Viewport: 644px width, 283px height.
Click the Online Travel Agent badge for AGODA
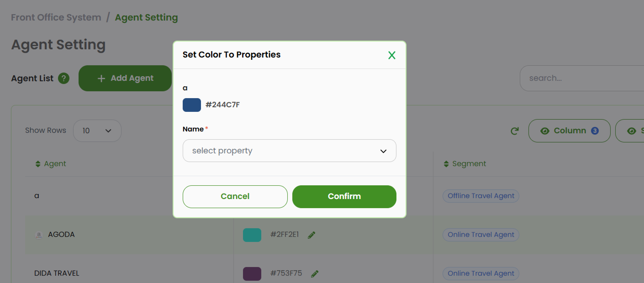[480, 235]
